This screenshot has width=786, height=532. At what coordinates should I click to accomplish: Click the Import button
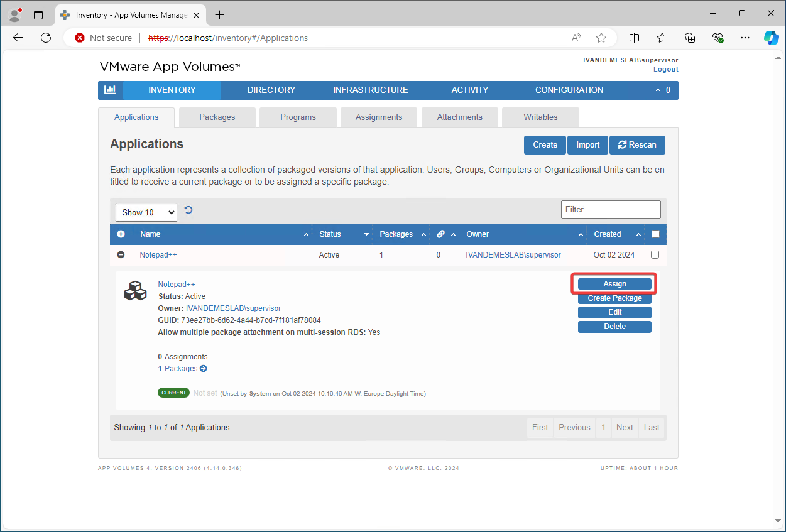588,145
